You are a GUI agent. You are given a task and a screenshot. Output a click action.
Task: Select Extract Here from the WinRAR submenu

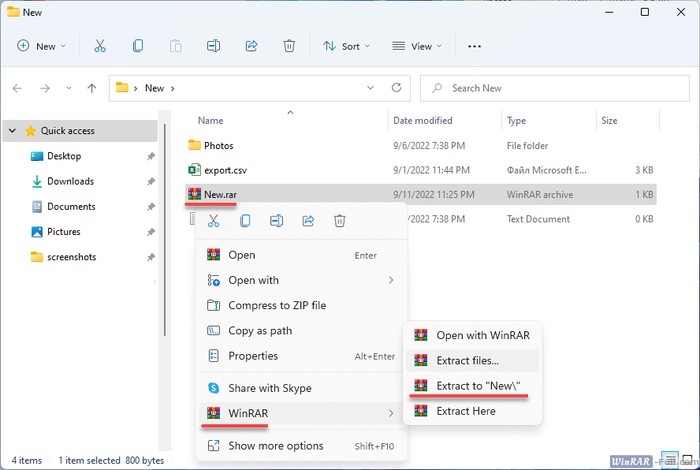pyautogui.click(x=468, y=411)
